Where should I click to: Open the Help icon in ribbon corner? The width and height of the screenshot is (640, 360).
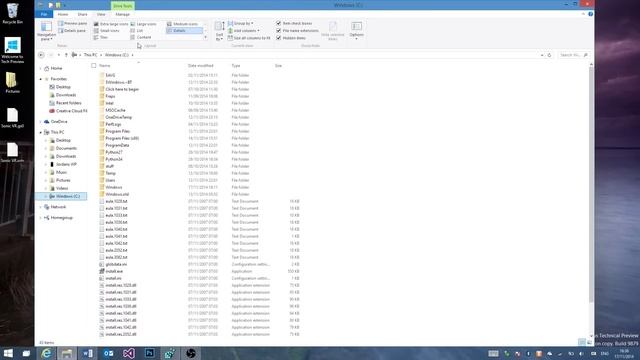pos(591,14)
